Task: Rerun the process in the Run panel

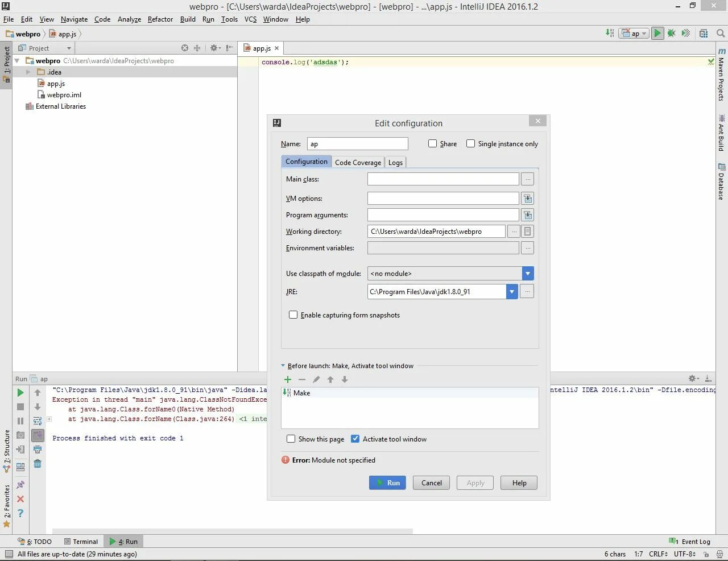Action: tap(20, 393)
